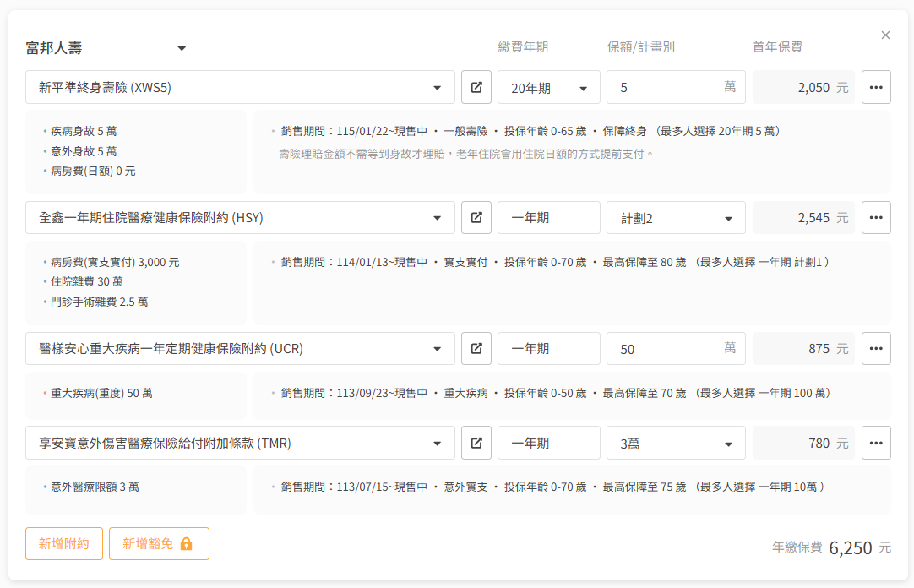
Task: Edit the XWS5 coverage amount field showing 5
Action: tap(667, 87)
